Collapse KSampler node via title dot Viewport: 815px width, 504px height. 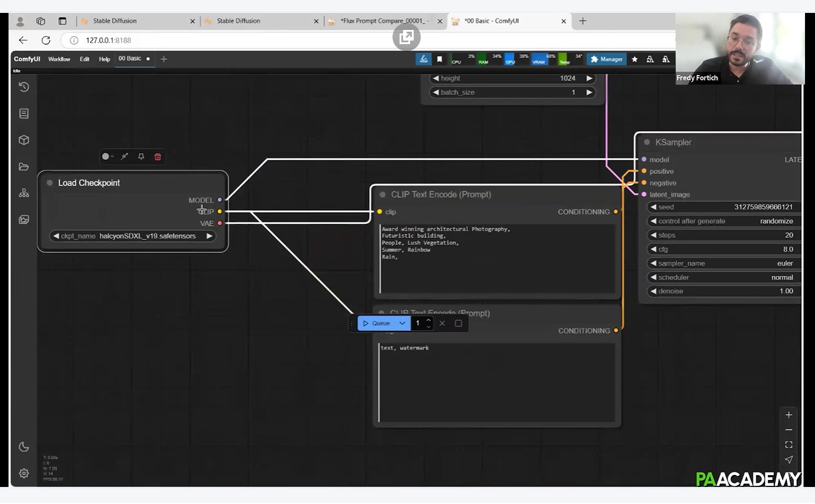647,142
